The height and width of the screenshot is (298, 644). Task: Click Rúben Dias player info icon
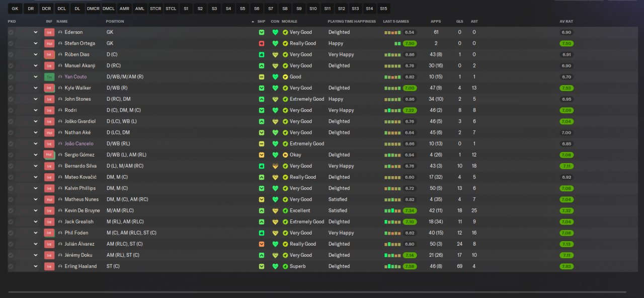click(x=60, y=54)
